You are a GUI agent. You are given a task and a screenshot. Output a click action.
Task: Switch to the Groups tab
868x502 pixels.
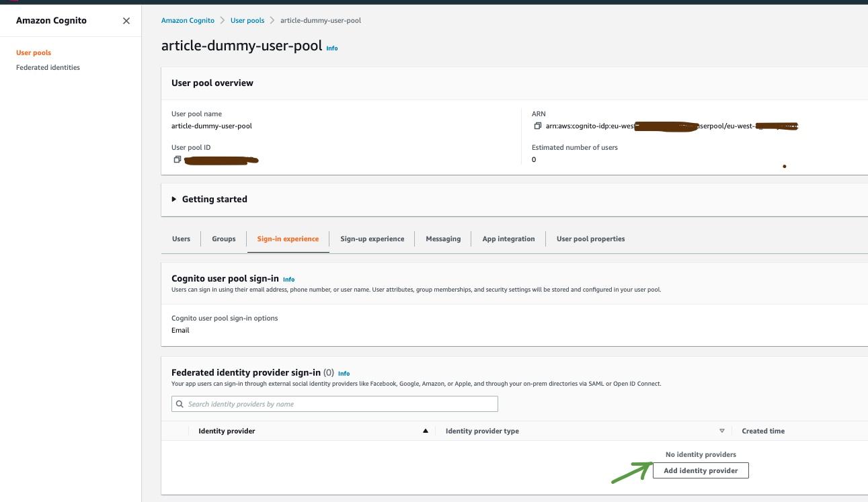click(223, 239)
